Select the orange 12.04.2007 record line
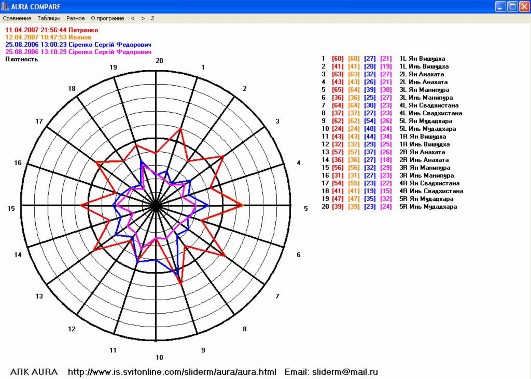Viewport: 531px width, 379px height. click(x=48, y=37)
